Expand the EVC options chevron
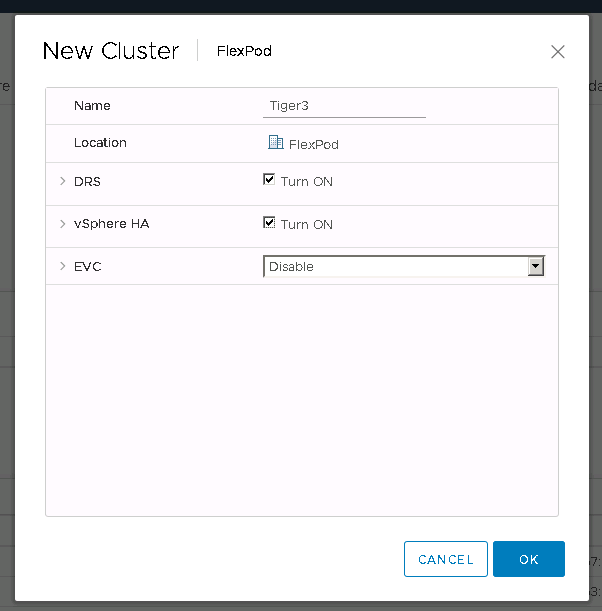 tap(62, 266)
